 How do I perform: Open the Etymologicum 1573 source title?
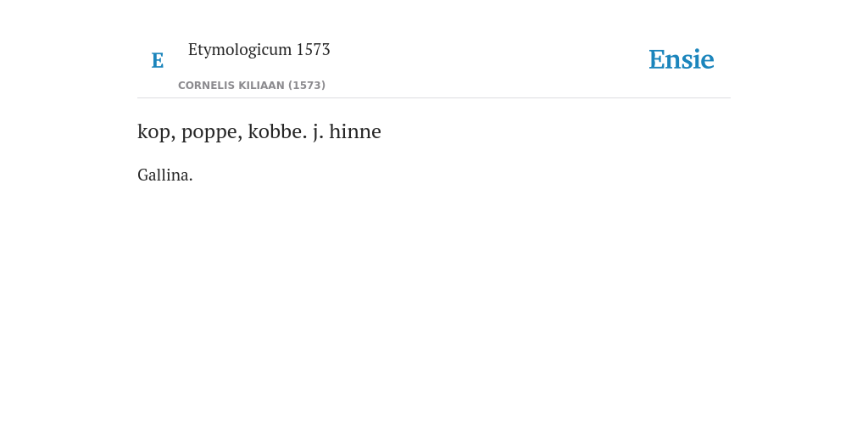(259, 50)
